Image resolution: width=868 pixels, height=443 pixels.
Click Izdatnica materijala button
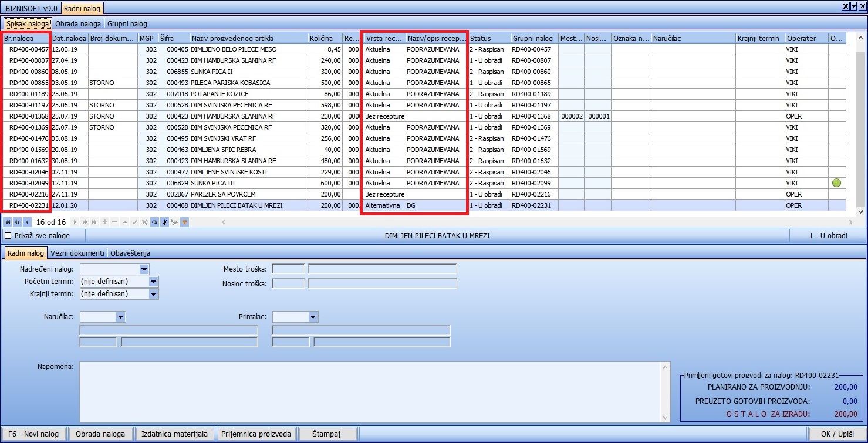point(175,434)
